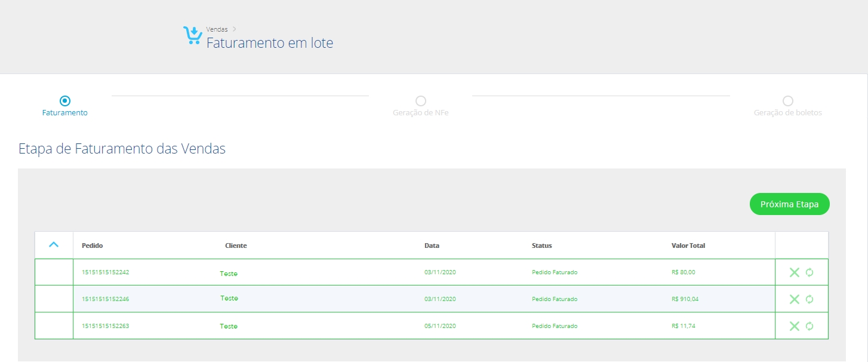Click the Status column header

[541, 246]
